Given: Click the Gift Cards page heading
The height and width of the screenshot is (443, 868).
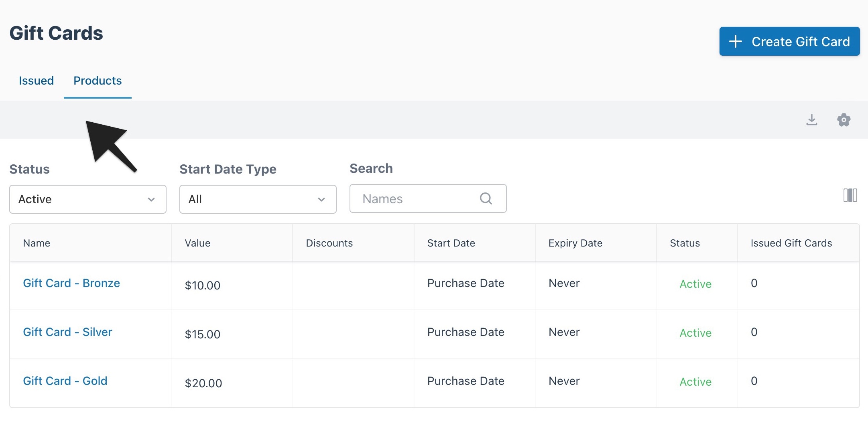Looking at the screenshot, I should tap(56, 33).
